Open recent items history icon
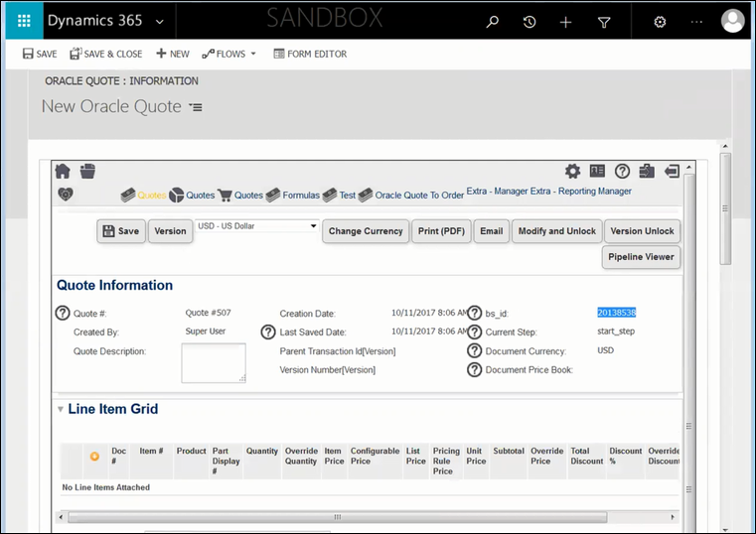Viewport: 756px width, 534px height. (x=529, y=22)
